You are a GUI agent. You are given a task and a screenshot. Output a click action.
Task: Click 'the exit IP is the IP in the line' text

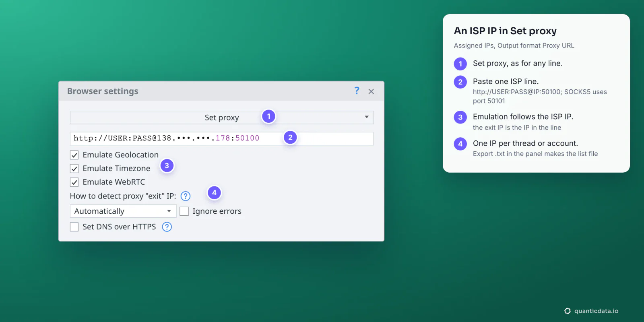[517, 128]
